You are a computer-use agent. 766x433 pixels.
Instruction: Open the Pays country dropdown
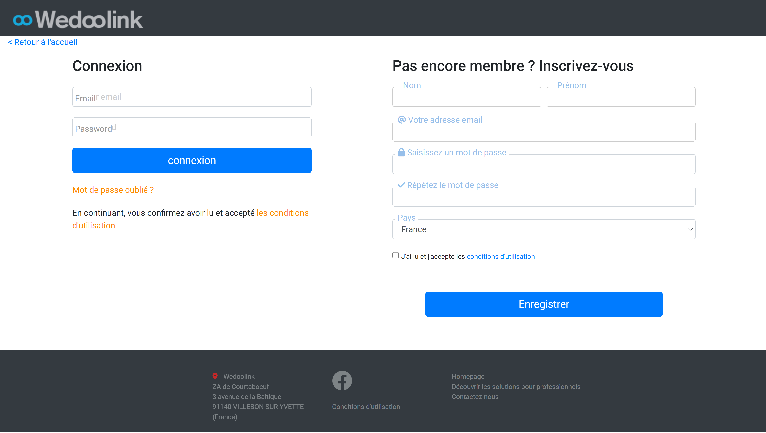point(544,229)
